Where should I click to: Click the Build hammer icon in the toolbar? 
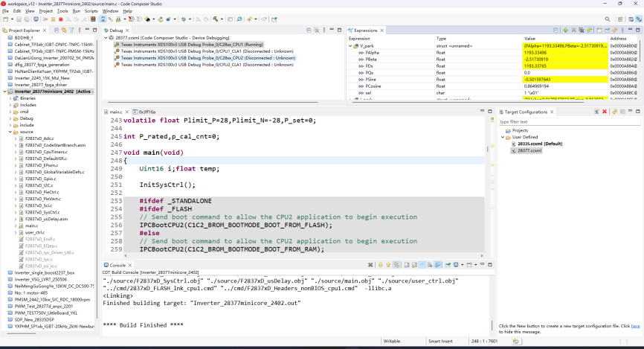(x=215, y=19)
